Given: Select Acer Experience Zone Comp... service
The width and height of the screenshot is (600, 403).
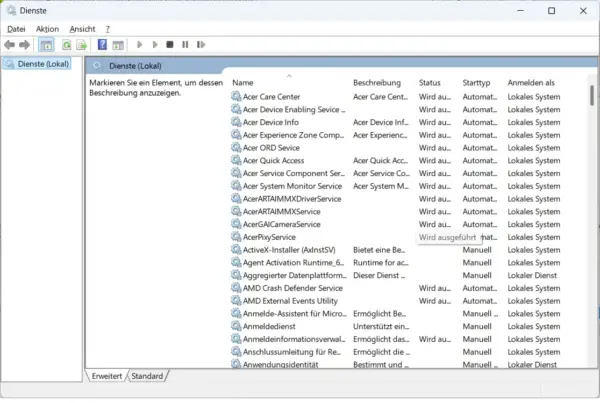Looking at the screenshot, I should coord(396,135).
